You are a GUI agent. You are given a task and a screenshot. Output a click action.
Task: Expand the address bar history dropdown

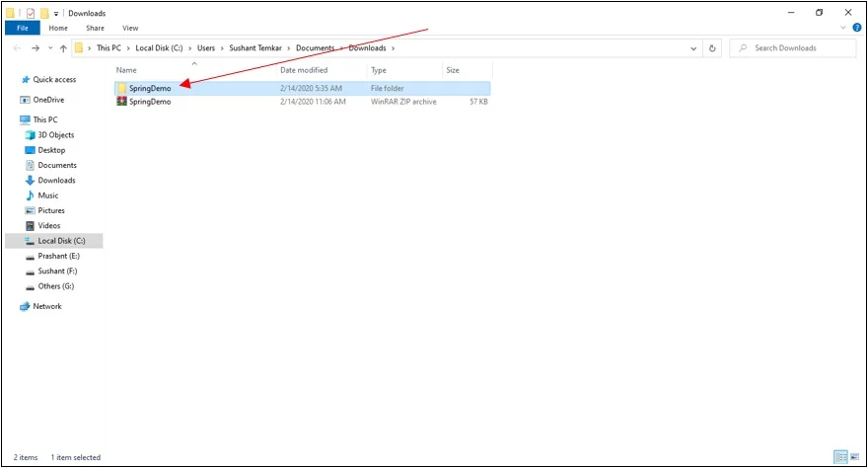click(694, 48)
